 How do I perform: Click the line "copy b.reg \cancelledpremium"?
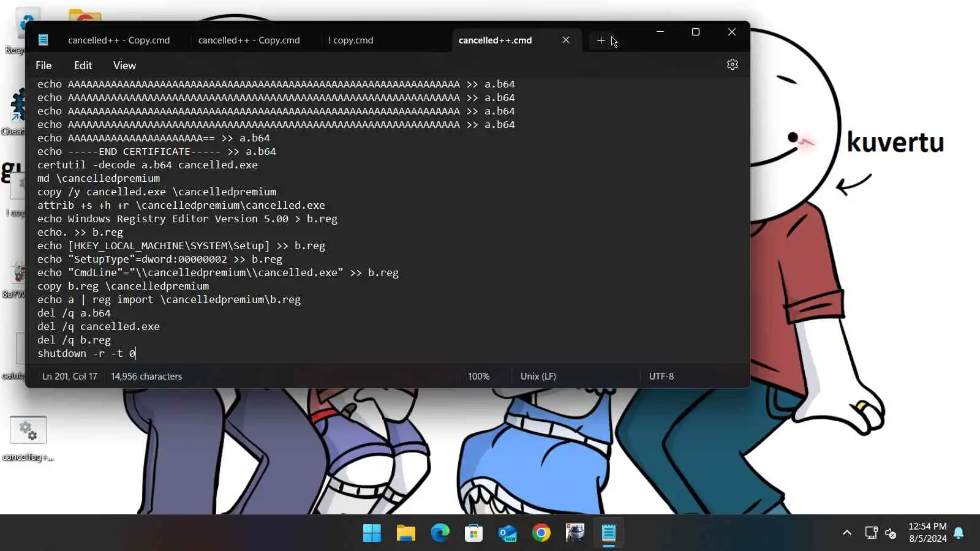pyautogui.click(x=123, y=287)
